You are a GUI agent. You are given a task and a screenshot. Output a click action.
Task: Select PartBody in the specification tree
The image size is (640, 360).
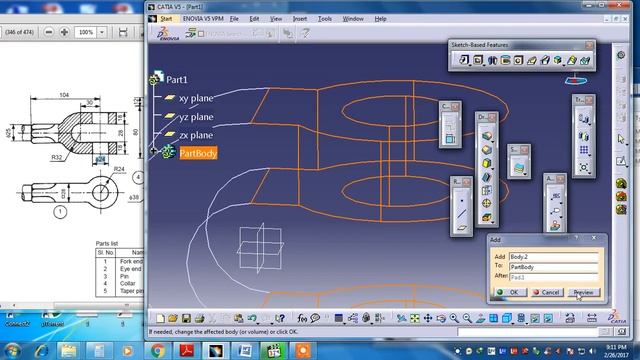click(x=198, y=153)
